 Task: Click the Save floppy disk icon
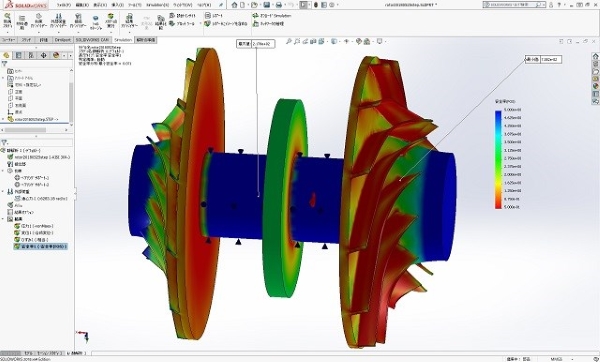[267, 5]
